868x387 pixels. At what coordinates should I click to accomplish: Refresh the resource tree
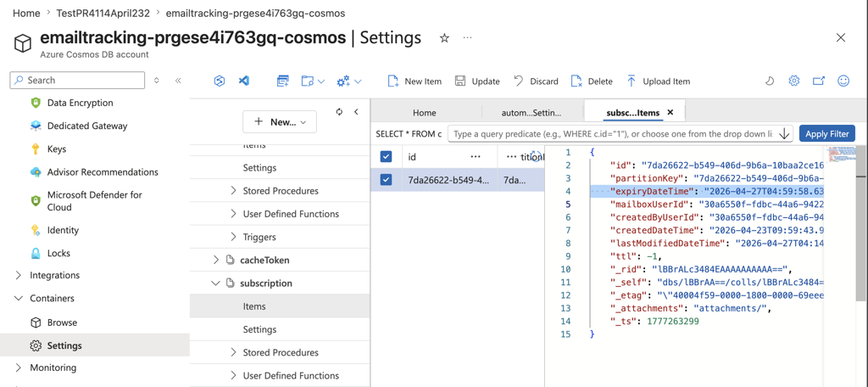(339, 111)
